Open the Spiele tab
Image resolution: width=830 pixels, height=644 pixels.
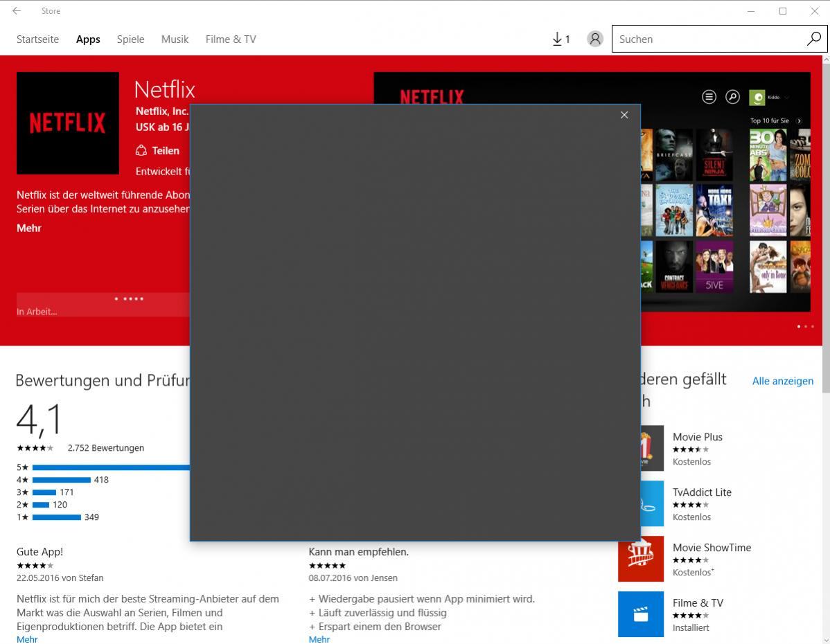(x=131, y=39)
